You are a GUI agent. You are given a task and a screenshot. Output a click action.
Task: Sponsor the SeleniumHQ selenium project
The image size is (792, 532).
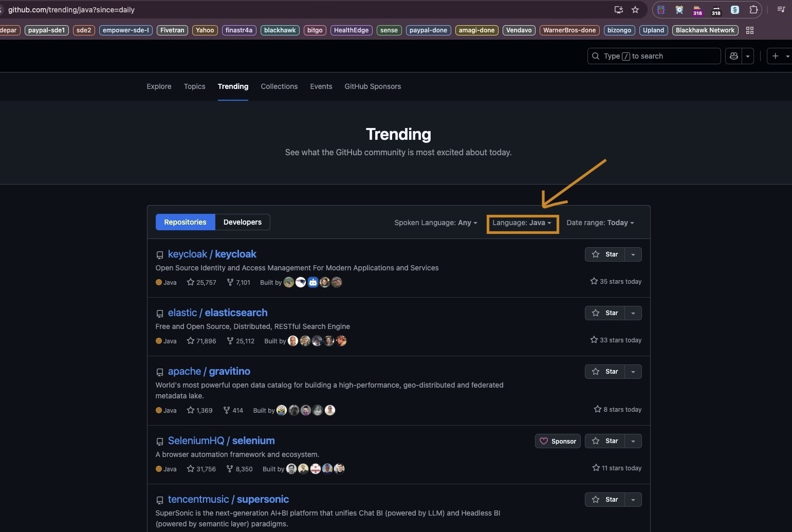558,441
